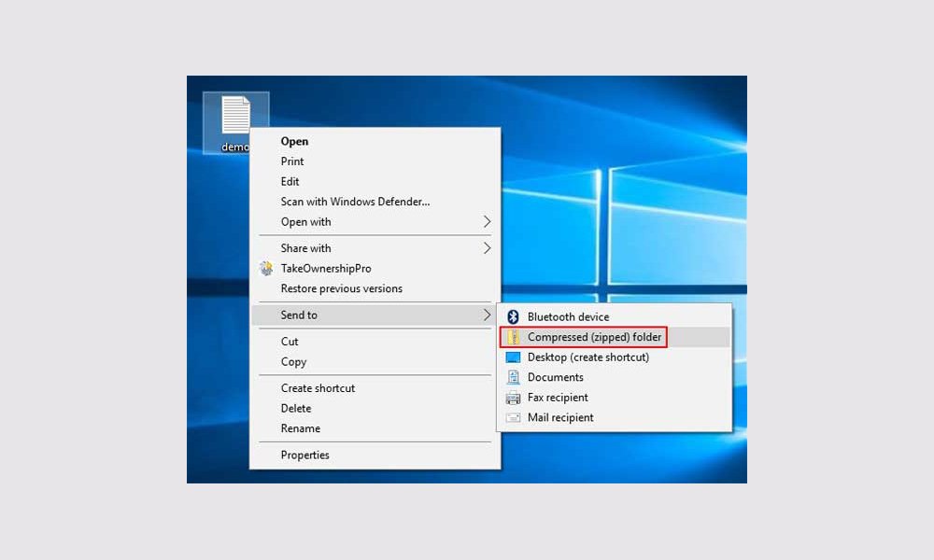Click the zipped folder icon
The height and width of the screenshot is (560, 934).
(513, 338)
